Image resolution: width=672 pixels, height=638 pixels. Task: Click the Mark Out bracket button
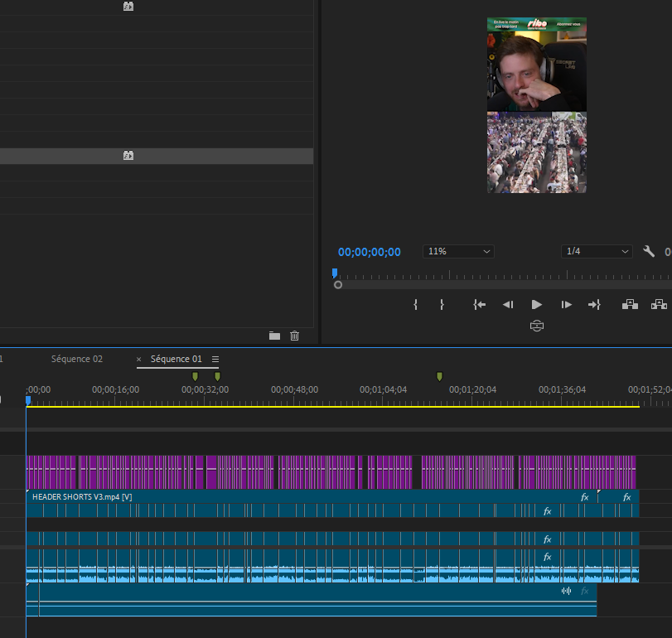tap(442, 305)
